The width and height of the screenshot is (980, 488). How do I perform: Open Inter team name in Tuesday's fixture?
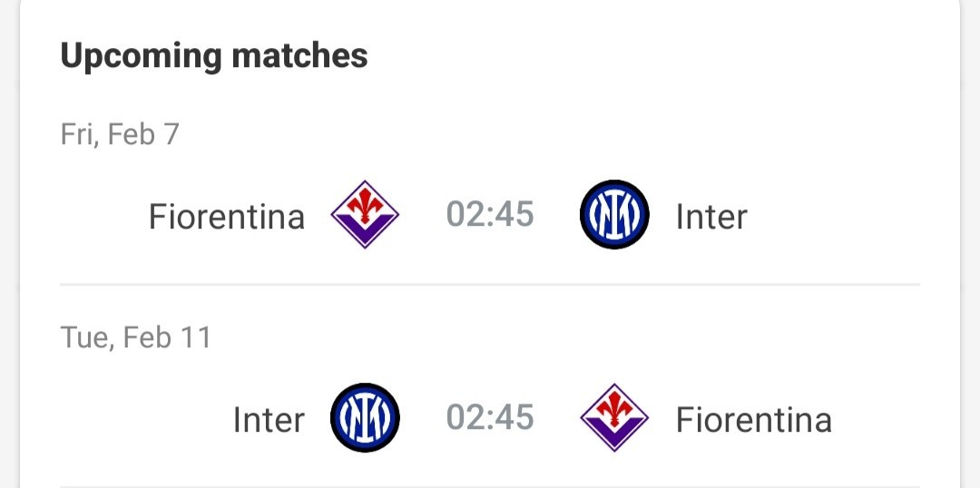click(269, 420)
